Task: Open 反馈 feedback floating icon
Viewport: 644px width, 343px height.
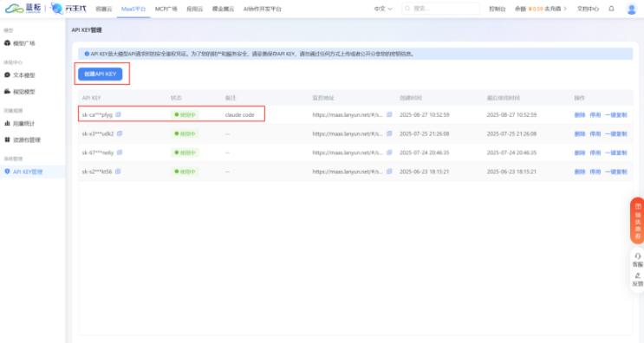Action: point(637,280)
